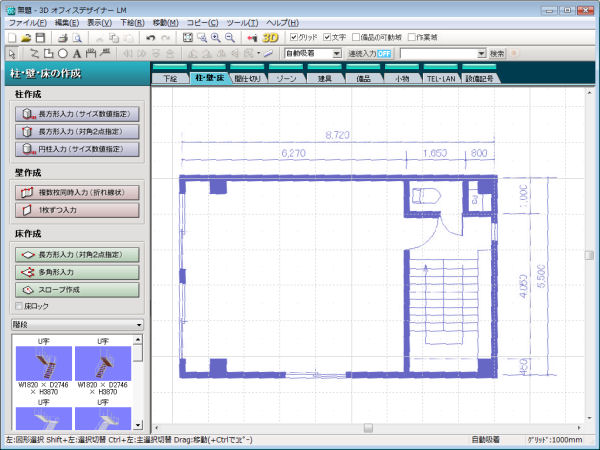Select the circle drawing tool
Viewport: 600px width, 450px height.
coord(62,52)
